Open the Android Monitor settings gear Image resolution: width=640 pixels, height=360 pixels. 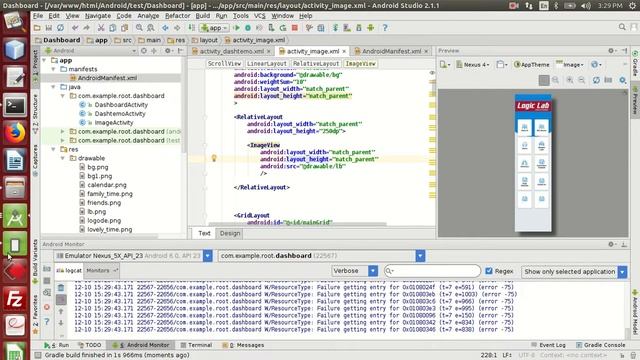(x=611, y=244)
